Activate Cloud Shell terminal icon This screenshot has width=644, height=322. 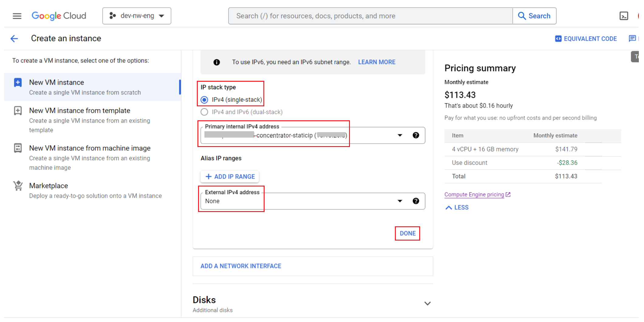pos(623,16)
